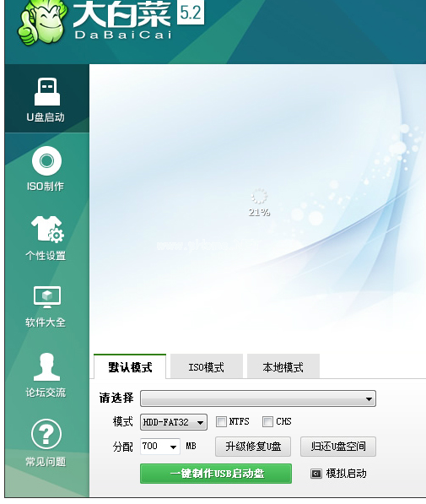426x504 pixels.
Task: Open 软件大全 monitor icon
Action: (47, 297)
